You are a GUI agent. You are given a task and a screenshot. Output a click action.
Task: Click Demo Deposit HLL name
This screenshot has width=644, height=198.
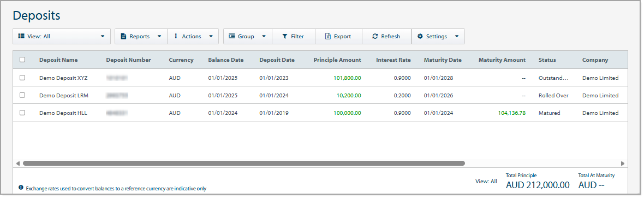pyautogui.click(x=63, y=113)
